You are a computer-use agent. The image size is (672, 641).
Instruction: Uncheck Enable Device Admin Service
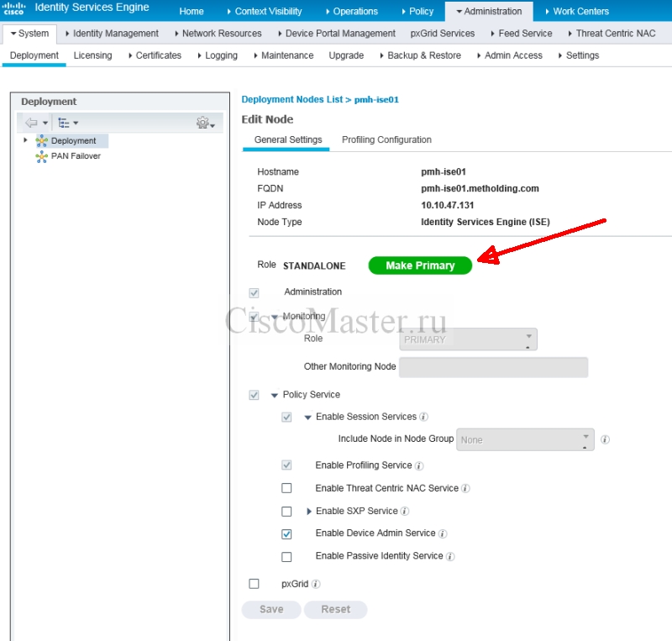tap(286, 534)
